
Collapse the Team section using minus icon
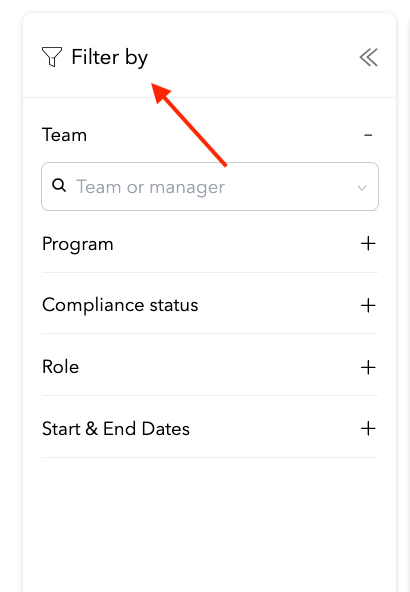(x=368, y=135)
